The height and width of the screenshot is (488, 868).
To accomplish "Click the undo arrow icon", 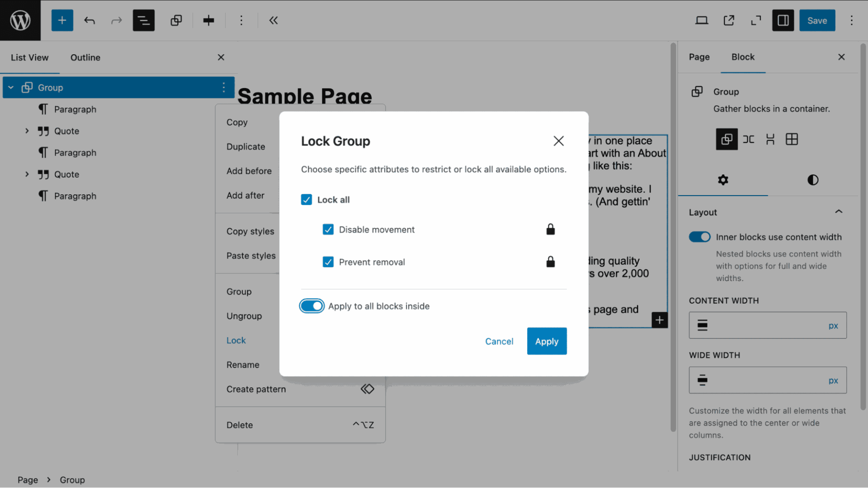I will pyautogui.click(x=90, y=20).
